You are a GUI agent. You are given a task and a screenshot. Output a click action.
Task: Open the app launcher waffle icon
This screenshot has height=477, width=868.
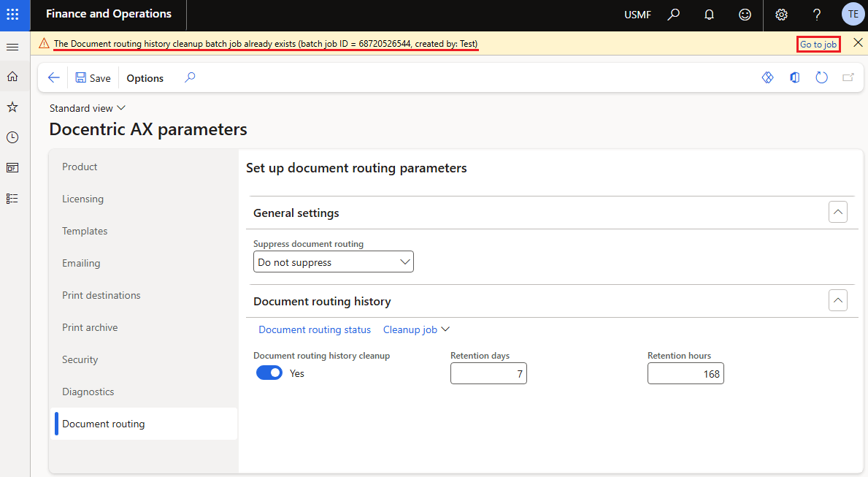pyautogui.click(x=12, y=14)
